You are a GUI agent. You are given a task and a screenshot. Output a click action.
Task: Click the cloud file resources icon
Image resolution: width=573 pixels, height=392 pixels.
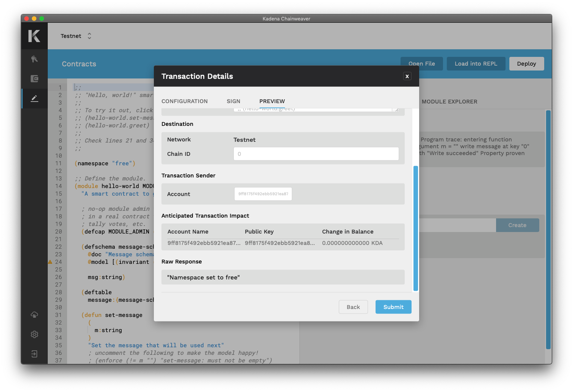(x=34, y=315)
